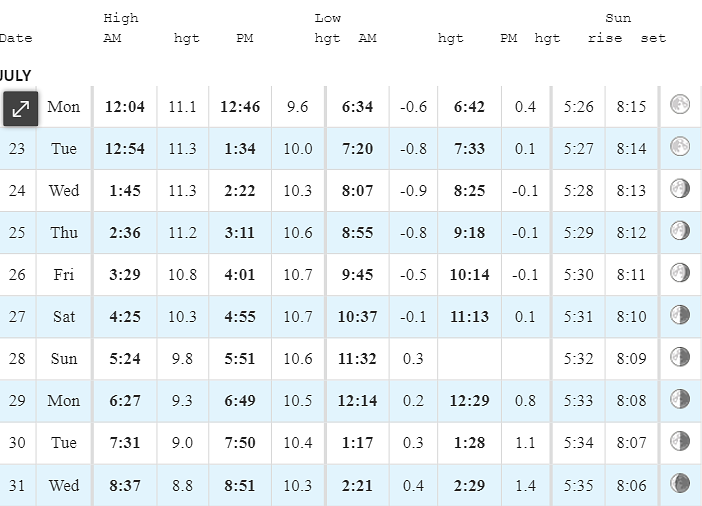The image size is (702, 506).
Task: Click moon phase icon for Fri 26
Action: coord(680,272)
